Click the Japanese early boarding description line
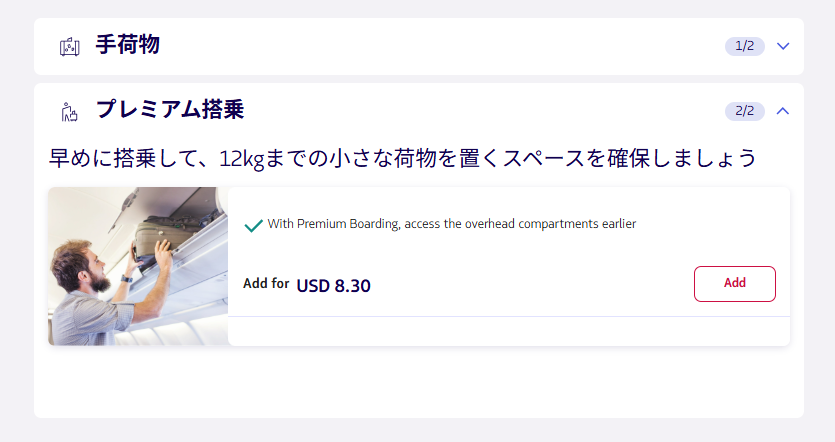The height and width of the screenshot is (442, 835). (402, 158)
